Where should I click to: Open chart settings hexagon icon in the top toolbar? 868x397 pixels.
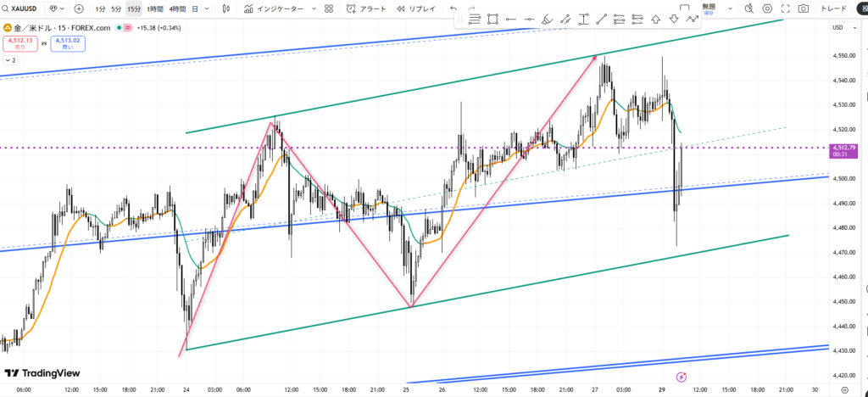coord(767,8)
